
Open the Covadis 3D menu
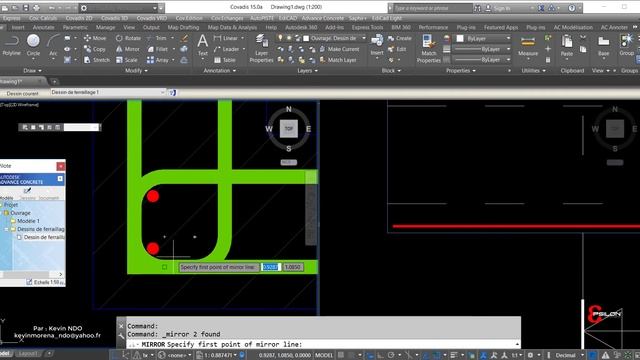(114, 18)
